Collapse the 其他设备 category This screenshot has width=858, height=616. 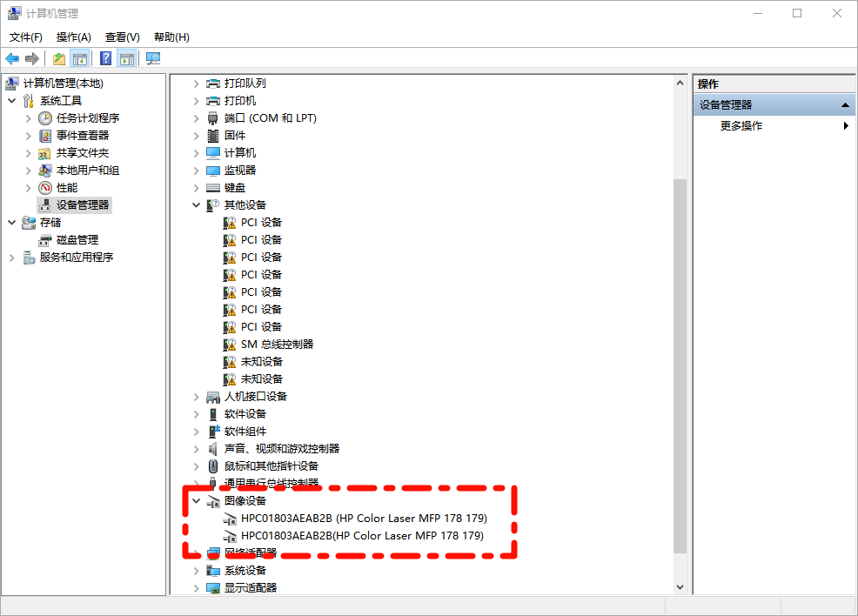[x=196, y=205]
